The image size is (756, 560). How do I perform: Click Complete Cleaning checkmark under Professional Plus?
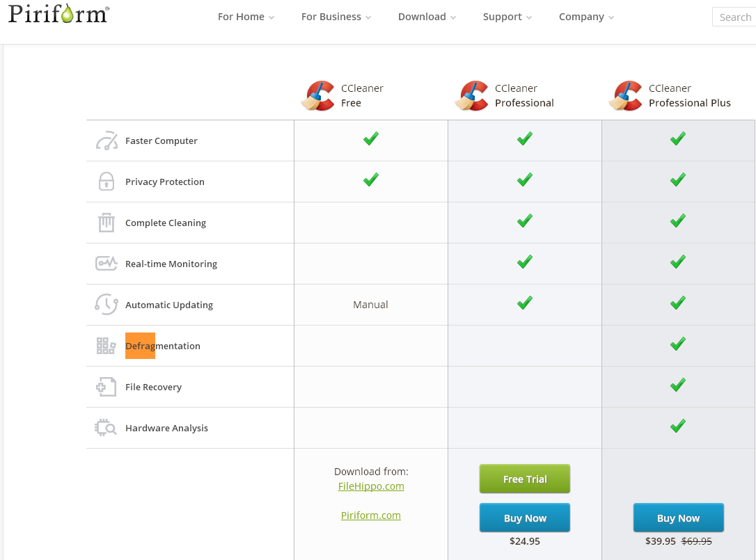[x=678, y=221]
